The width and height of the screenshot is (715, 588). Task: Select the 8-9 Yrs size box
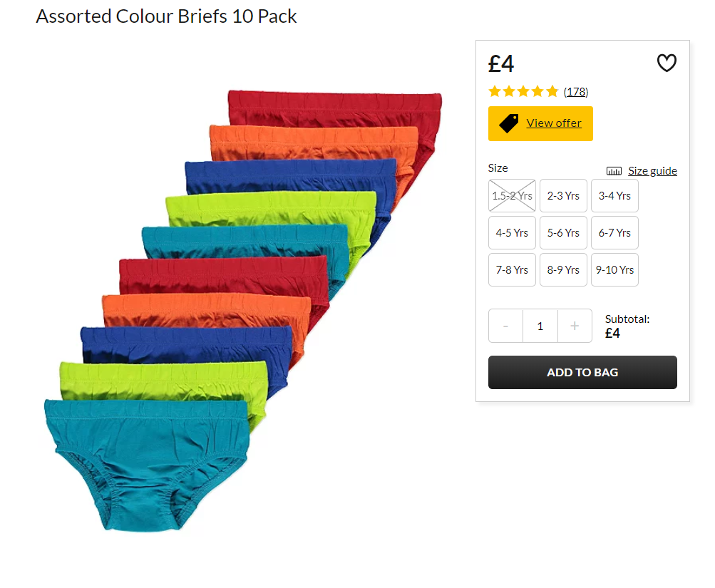563,270
